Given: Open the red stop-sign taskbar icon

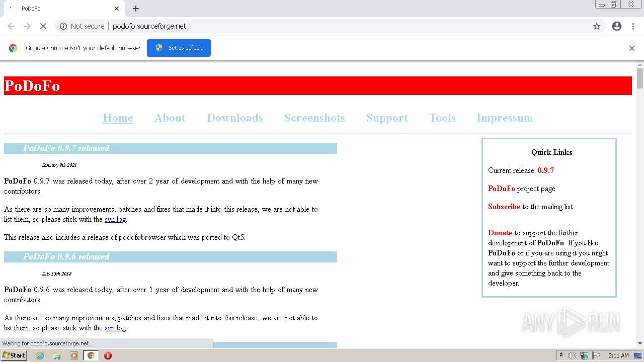Looking at the screenshot, I should [x=108, y=355].
